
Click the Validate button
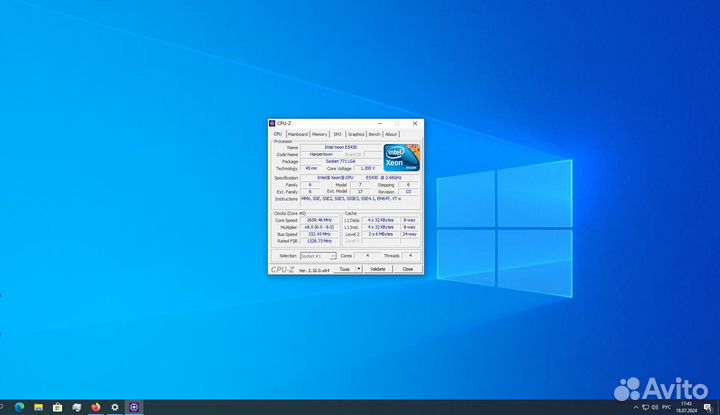coord(377,269)
